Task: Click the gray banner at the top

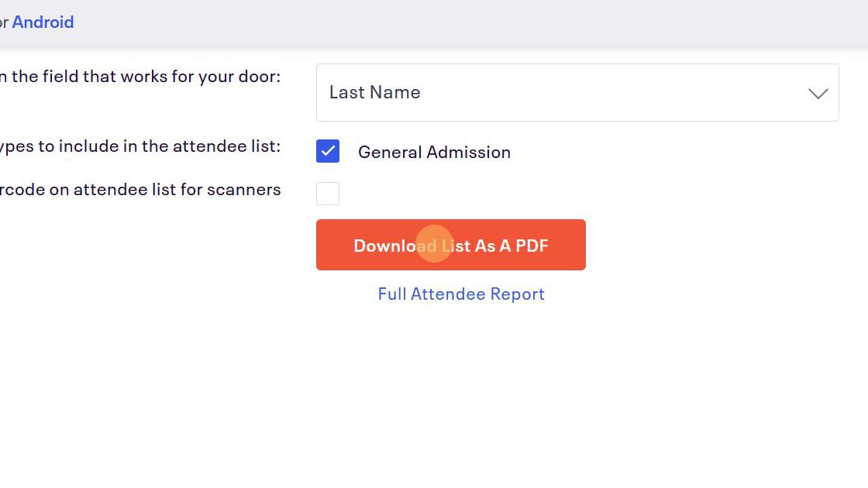Action: tap(465, 22)
